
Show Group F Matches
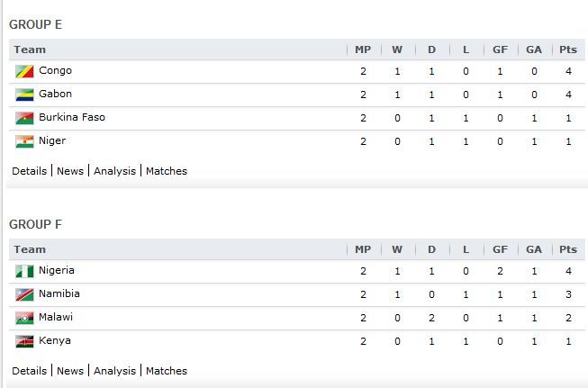(x=167, y=371)
